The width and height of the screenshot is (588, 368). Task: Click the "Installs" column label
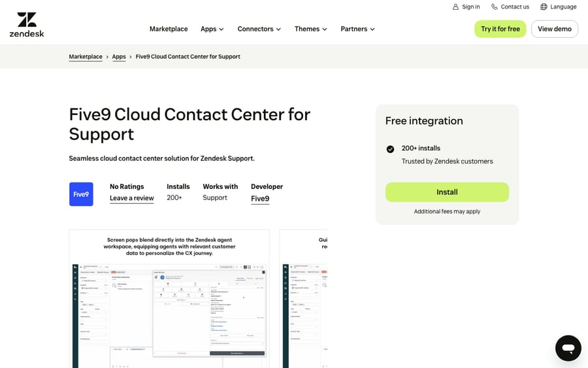(178, 186)
